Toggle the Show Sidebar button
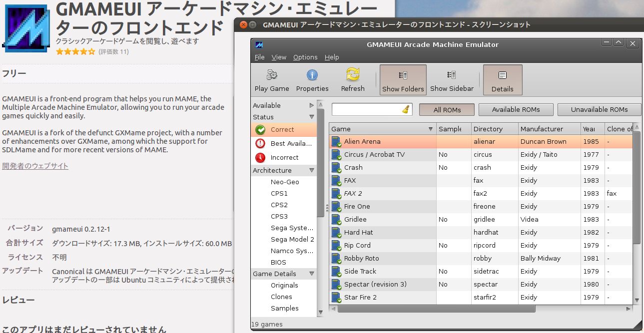This screenshot has height=333, width=644. (x=452, y=80)
